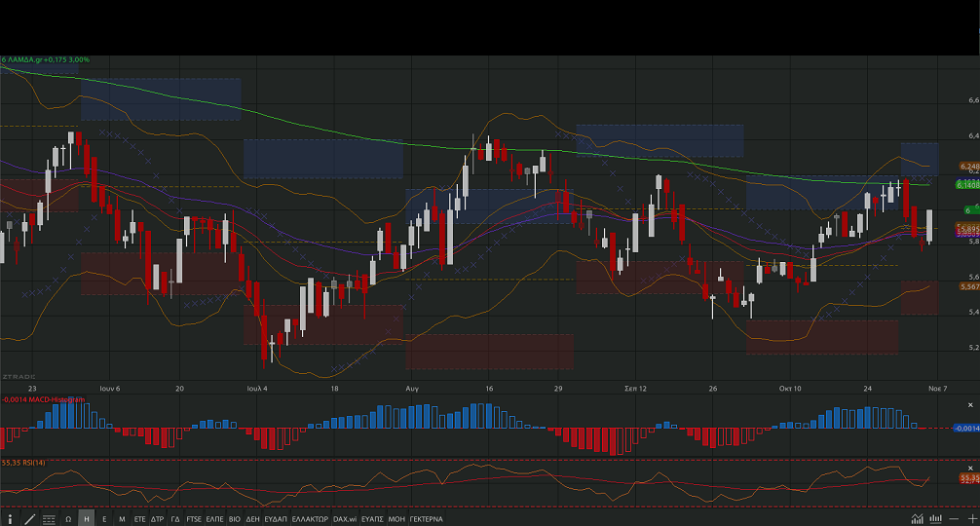The height and width of the screenshot is (526, 980).
Task: Zoom out with the minus icon
Action: 954,518
